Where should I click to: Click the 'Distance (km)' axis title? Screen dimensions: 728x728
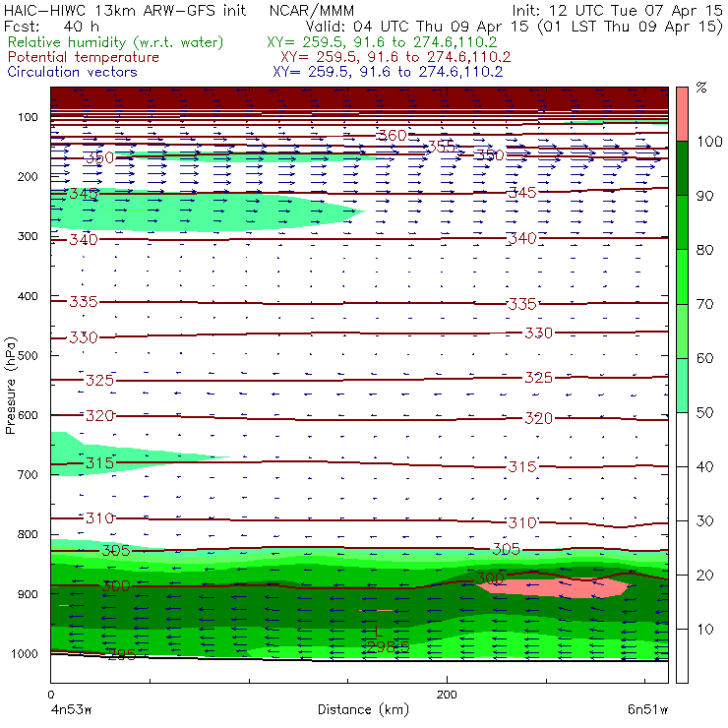363,709
